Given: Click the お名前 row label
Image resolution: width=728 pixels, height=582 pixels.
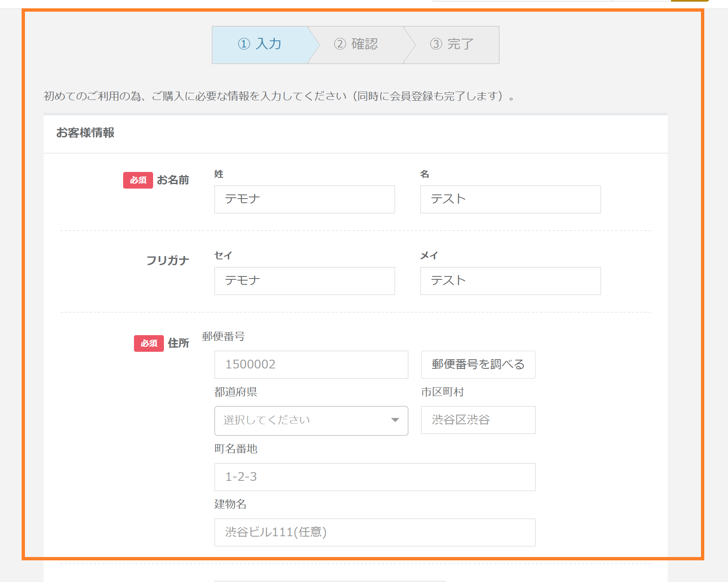Looking at the screenshot, I should (173, 180).
